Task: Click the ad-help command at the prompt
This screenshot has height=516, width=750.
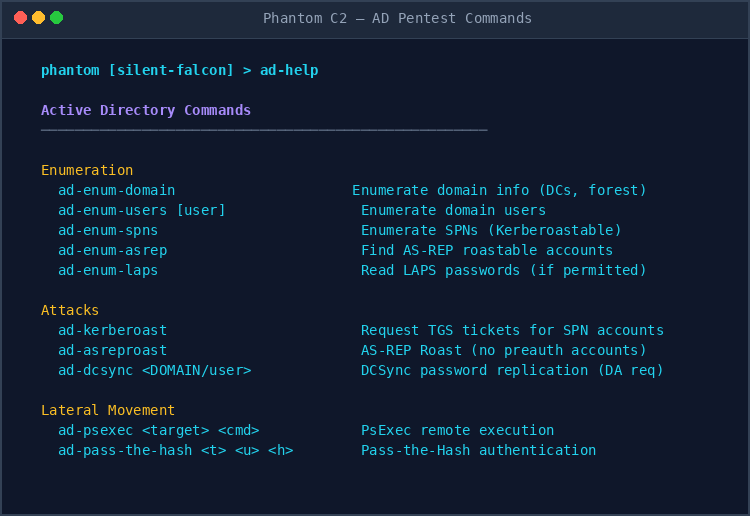Action: point(289,70)
